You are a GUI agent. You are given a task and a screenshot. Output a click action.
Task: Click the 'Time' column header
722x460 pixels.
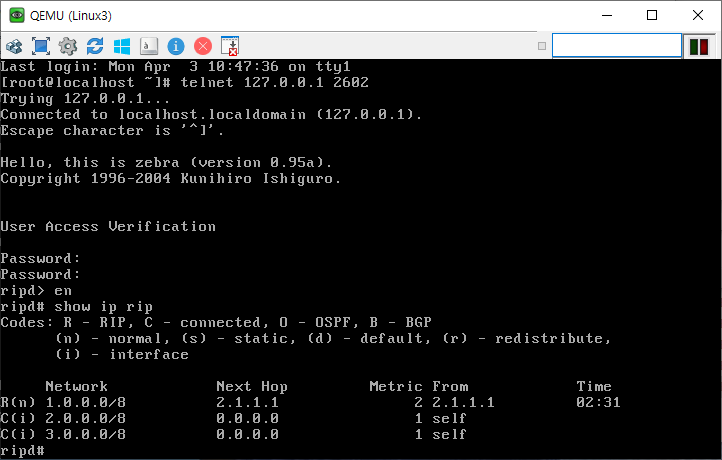coord(594,386)
